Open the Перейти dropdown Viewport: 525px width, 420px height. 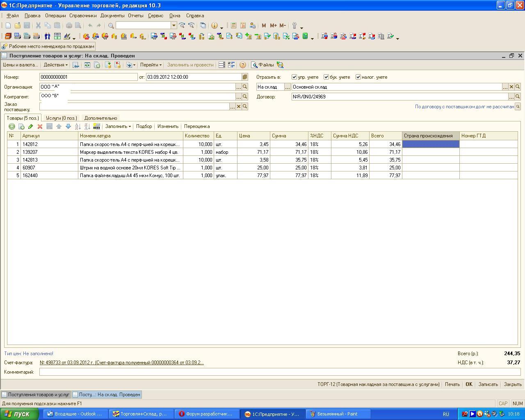point(151,65)
